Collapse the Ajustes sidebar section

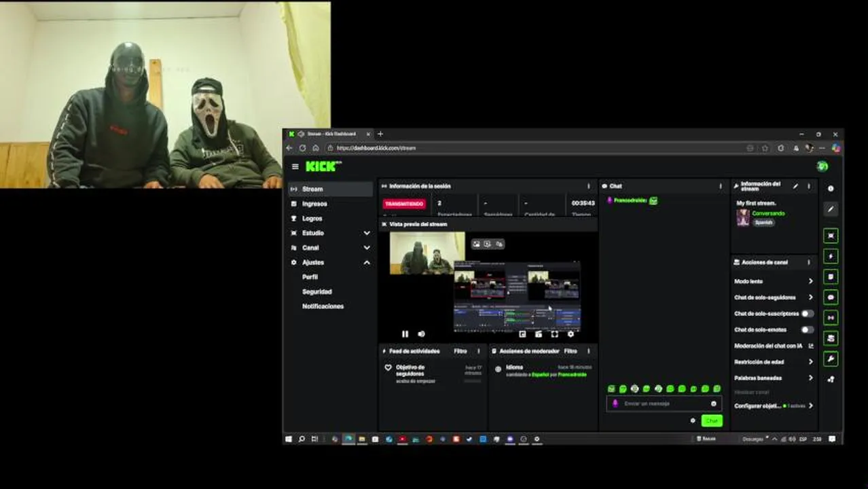point(329,262)
